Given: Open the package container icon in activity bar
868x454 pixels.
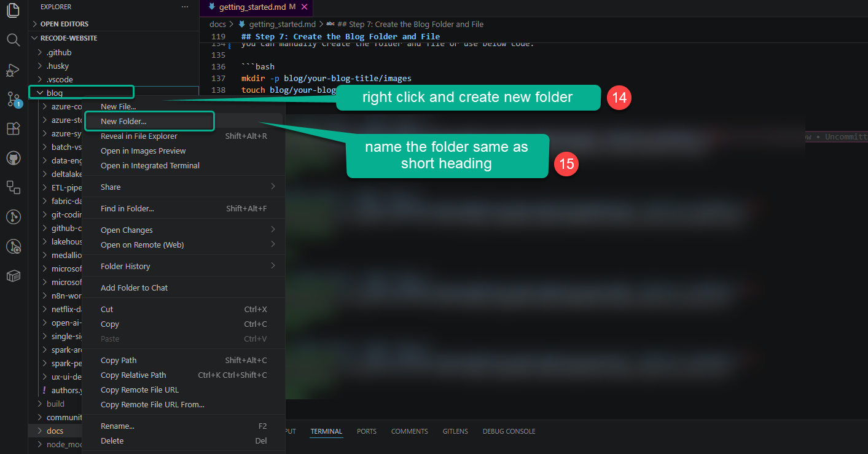Looking at the screenshot, I should coord(13,276).
